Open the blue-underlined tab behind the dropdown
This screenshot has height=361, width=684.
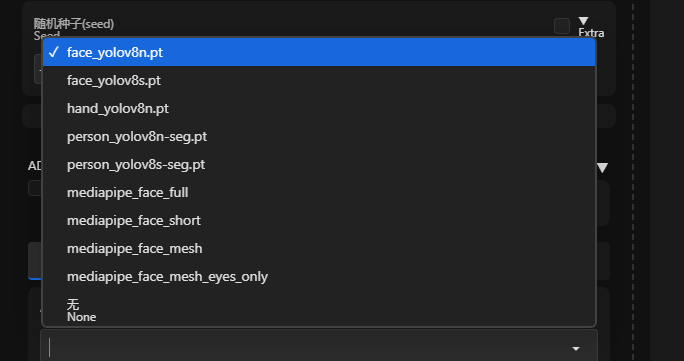click(x=35, y=261)
